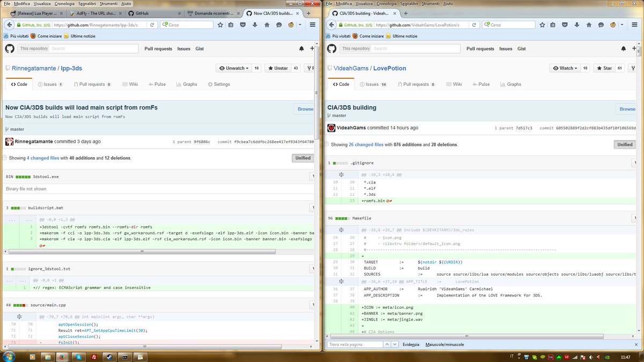Reload the lpp-3ds page in left window
The width and height of the screenshot is (644, 362).
tap(152, 25)
